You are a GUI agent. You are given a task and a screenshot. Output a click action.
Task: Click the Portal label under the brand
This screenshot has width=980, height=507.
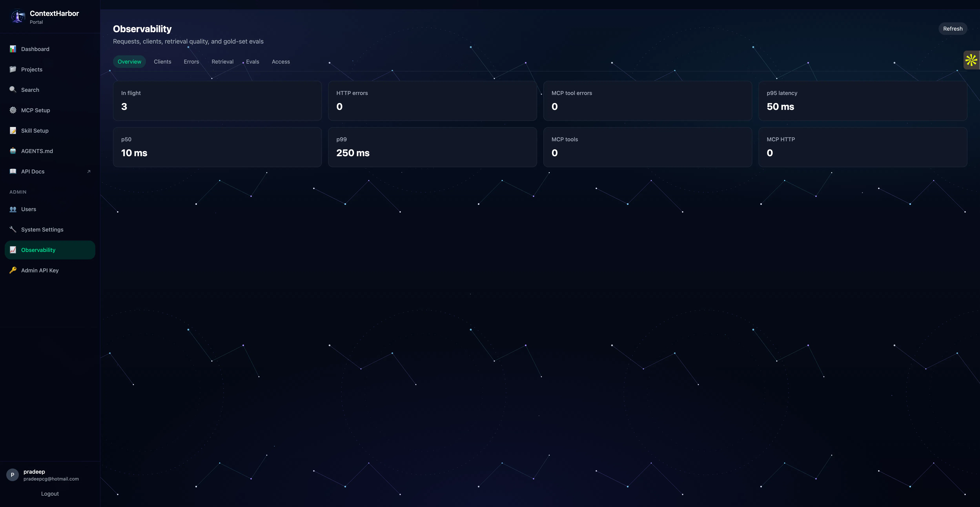[36, 22]
